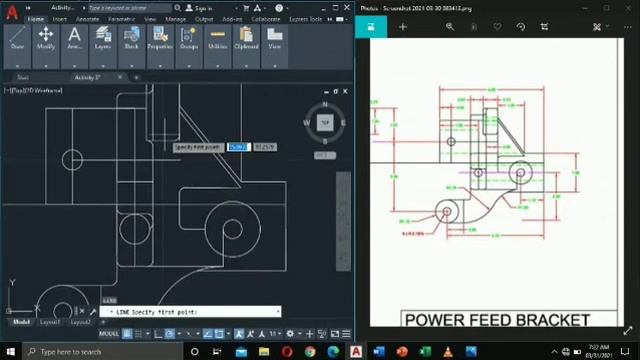This screenshot has height=360, width=640.
Task: Toggle snap mode in status bar
Action: (x=139, y=334)
